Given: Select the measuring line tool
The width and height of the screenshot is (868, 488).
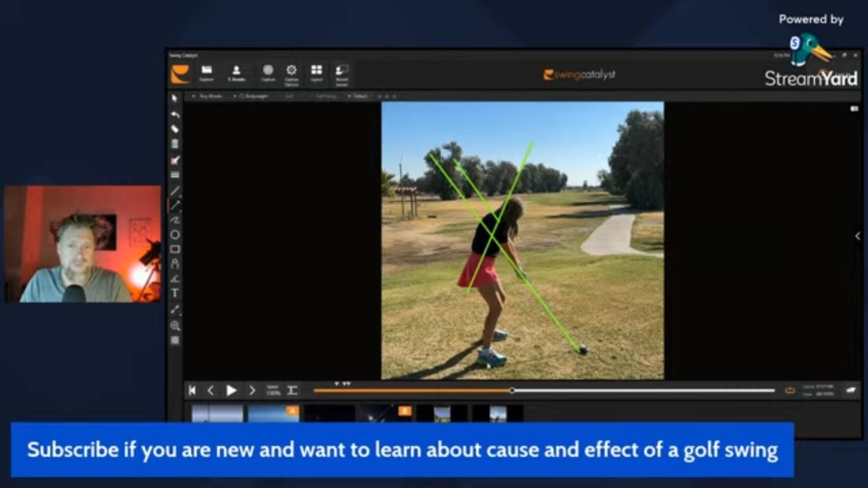Looking at the screenshot, I should click(175, 310).
